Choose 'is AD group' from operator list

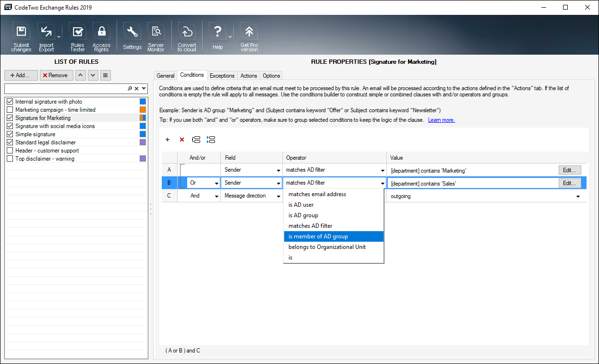tap(334, 215)
